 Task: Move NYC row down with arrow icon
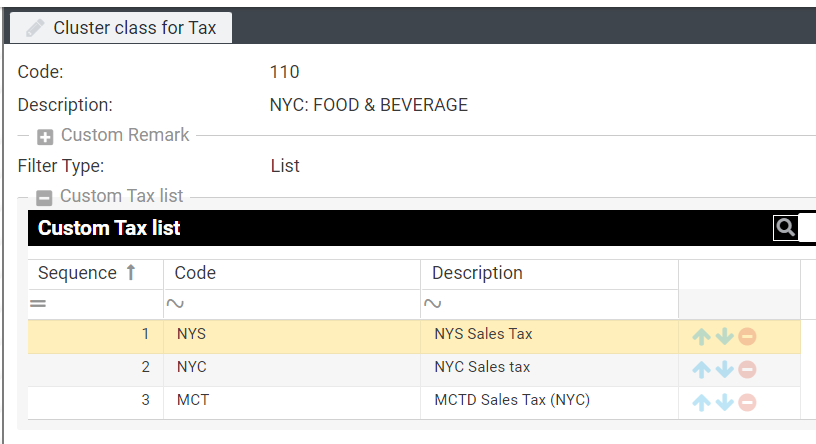[724, 370]
